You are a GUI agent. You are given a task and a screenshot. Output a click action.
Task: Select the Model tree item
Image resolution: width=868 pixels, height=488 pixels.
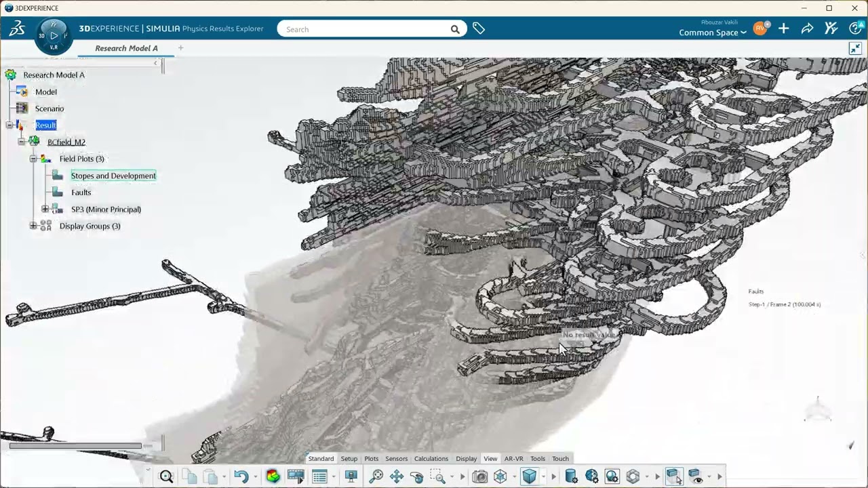[x=46, y=91]
